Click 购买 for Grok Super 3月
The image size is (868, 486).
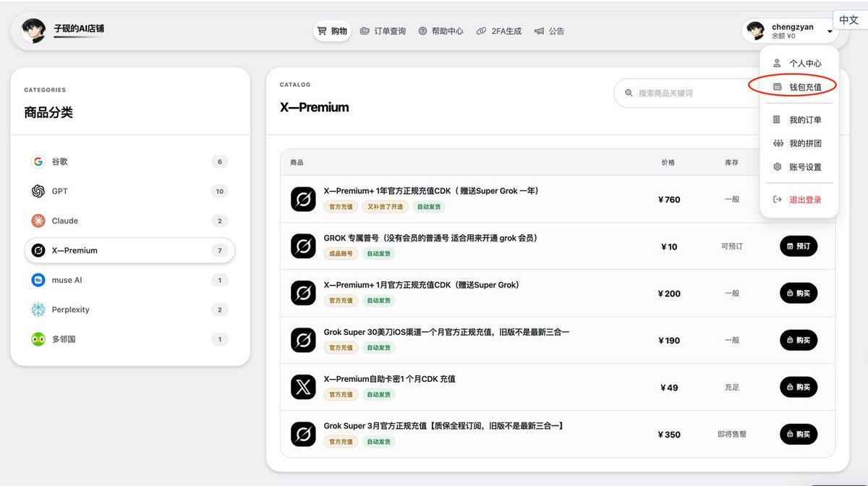[799, 435]
